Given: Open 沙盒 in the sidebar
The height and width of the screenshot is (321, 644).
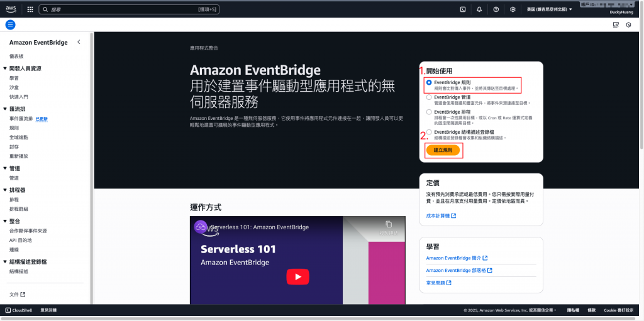Looking at the screenshot, I should pyautogui.click(x=14, y=87).
